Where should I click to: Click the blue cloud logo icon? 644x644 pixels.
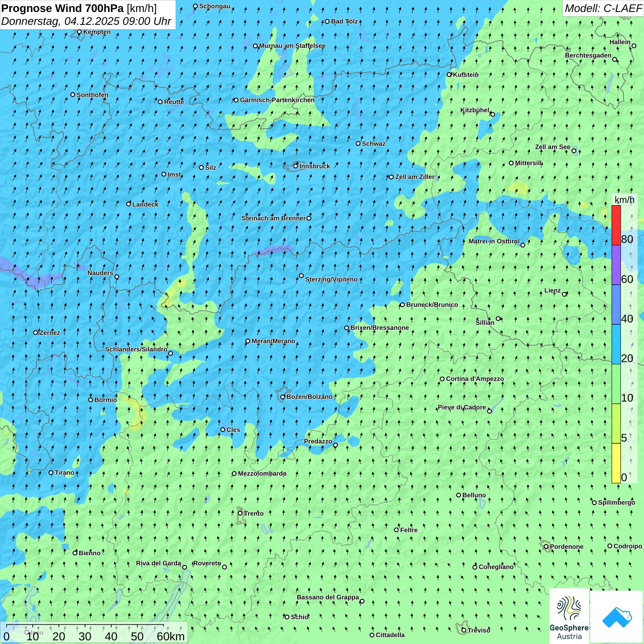coord(616,617)
